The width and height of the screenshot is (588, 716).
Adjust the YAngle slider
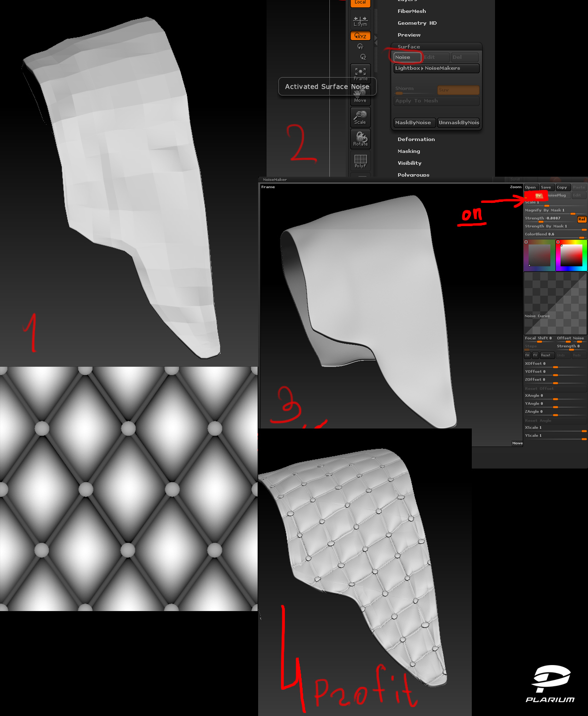[555, 405]
